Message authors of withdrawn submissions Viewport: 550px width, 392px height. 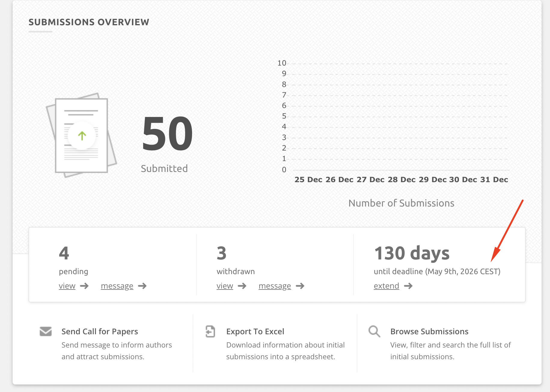[275, 286]
